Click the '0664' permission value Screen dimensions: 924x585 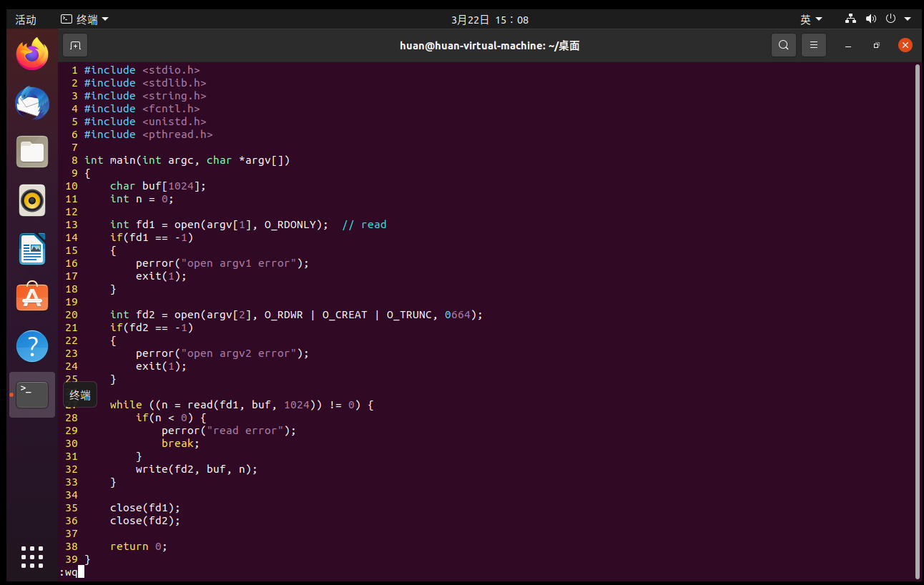point(458,315)
